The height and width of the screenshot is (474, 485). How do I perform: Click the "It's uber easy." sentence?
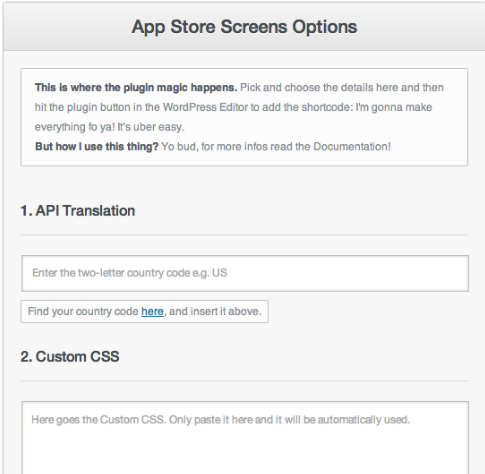(x=151, y=127)
